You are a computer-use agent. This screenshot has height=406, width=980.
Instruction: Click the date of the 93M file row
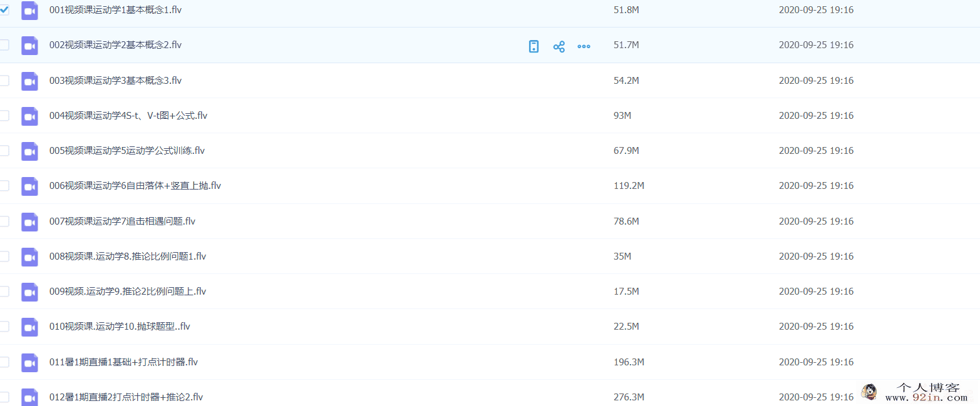tap(816, 116)
